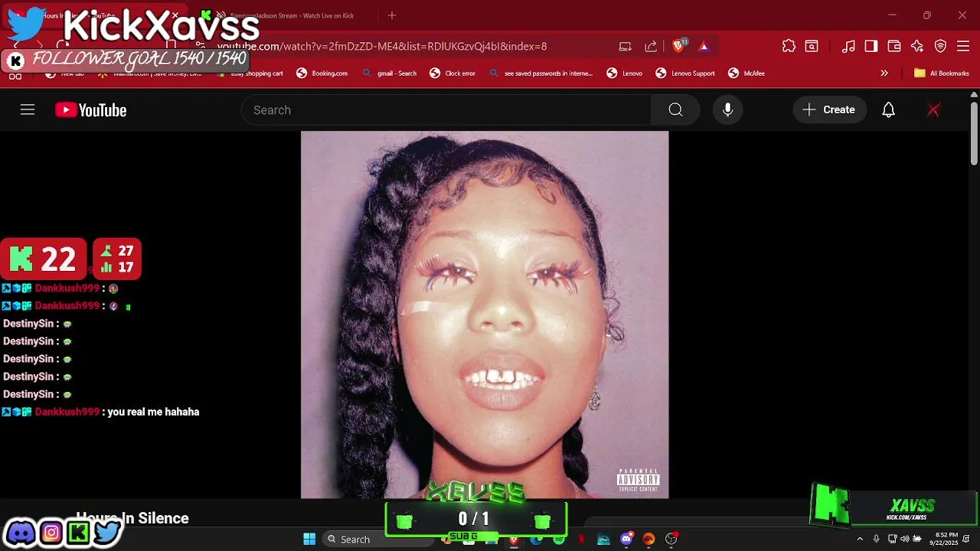Open a new browser tab
Viewport: 980px width, 551px height.
click(x=392, y=15)
